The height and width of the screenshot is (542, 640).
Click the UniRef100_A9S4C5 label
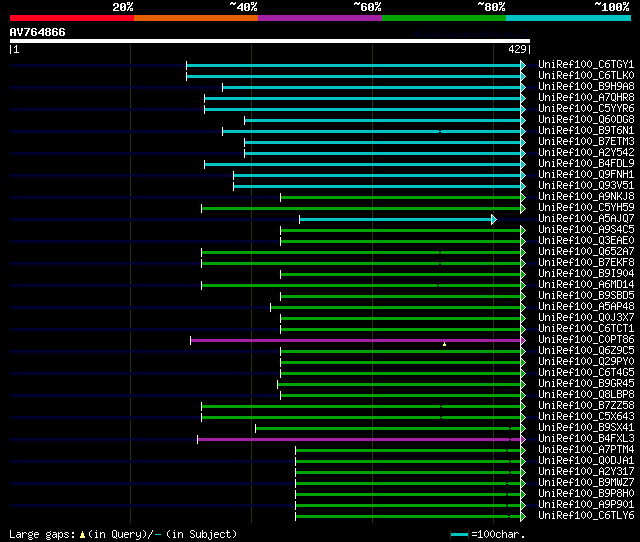click(x=586, y=230)
